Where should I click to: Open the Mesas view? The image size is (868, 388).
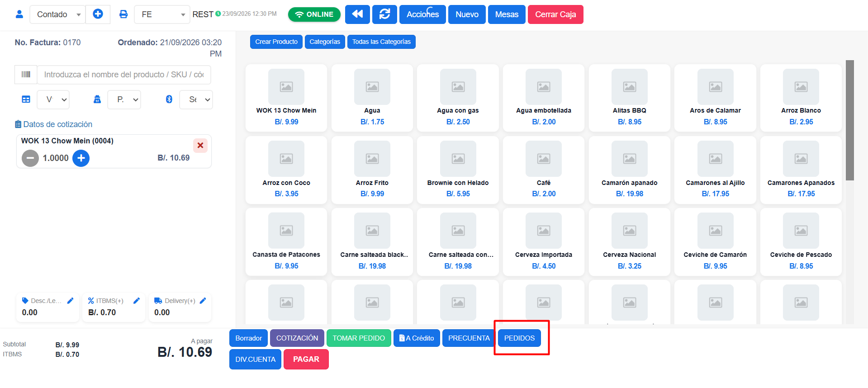click(507, 14)
